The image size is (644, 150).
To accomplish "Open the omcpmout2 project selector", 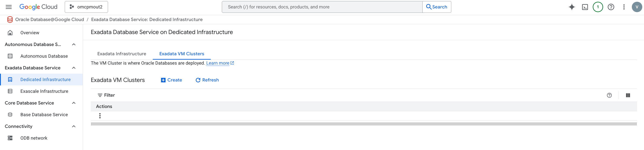I will (x=86, y=7).
